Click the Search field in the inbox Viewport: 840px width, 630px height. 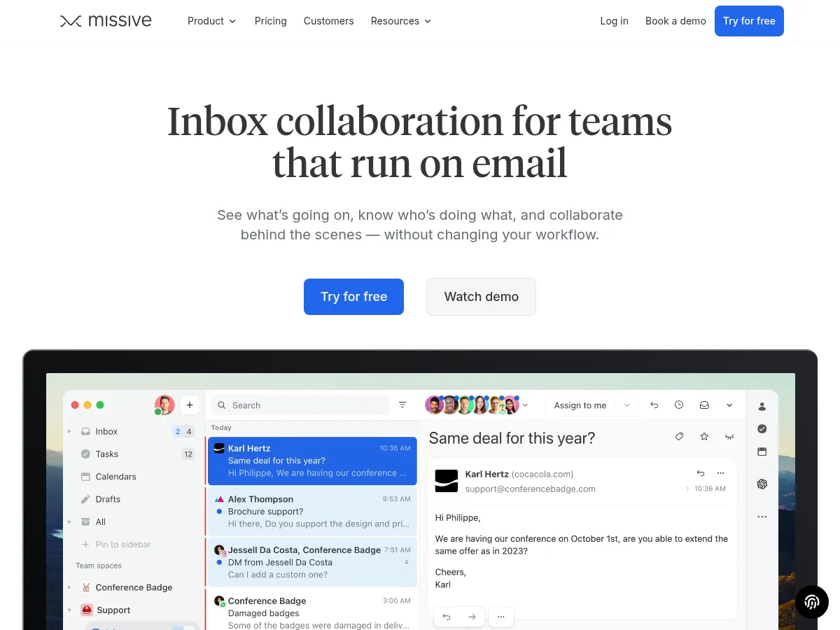[301, 405]
